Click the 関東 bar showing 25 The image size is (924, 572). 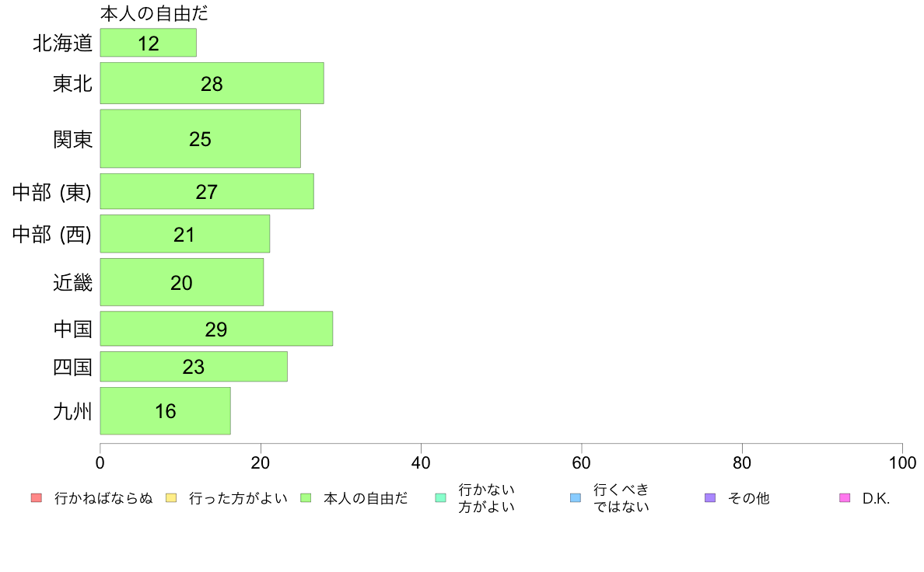(201, 138)
